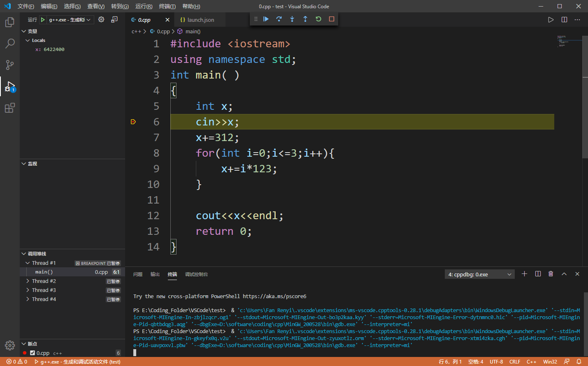Viewport: 588px width, 366px height.
Task: Open the debug console icon in sidebar header
Action: point(114,19)
